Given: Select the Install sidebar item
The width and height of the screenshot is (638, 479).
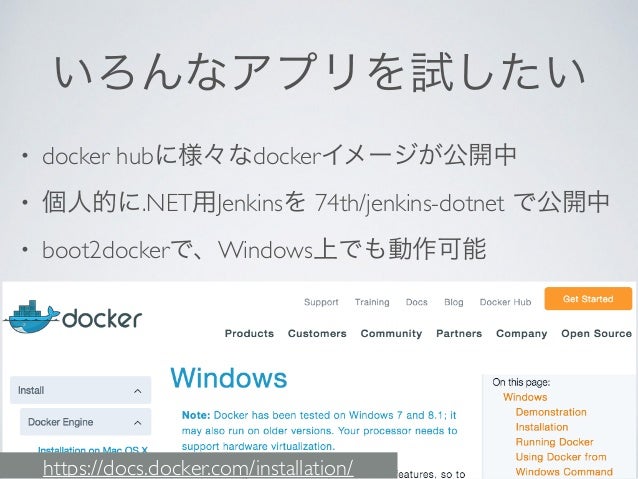Looking at the screenshot, I should pos(81,390).
